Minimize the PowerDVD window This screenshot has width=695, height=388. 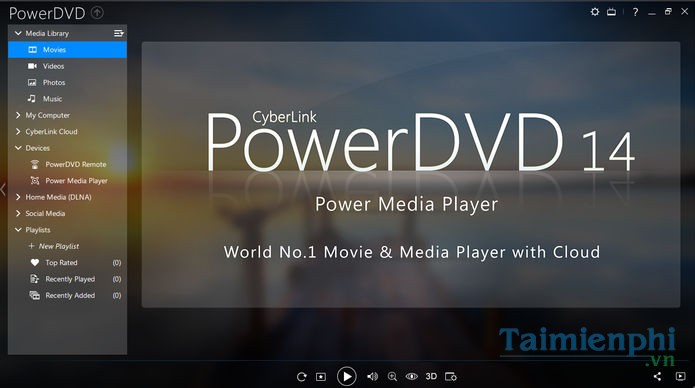point(652,13)
